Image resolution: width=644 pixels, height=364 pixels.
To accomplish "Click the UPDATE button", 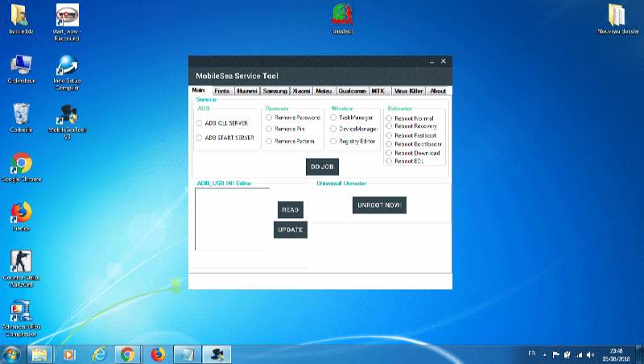I will (x=291, y=230).
